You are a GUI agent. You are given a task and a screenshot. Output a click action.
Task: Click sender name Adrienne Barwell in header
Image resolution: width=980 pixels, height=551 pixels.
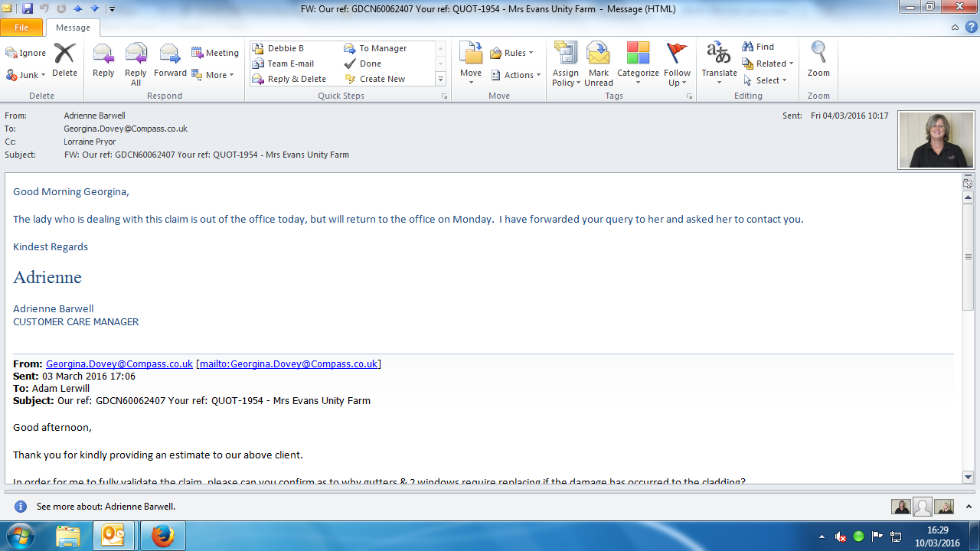click(x=94, y=116)
